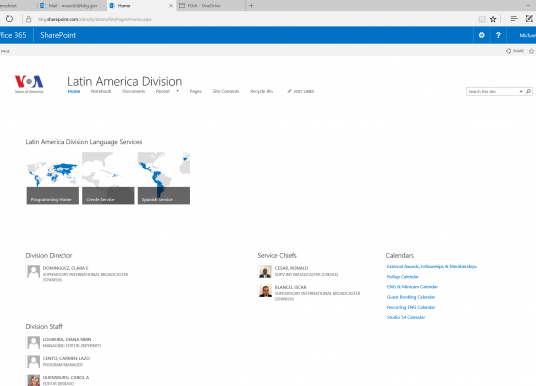Click the VOA Voice of America logo
Image resolution: width=536 pixels, height=386 pixels.
click(x=29, y=84)
